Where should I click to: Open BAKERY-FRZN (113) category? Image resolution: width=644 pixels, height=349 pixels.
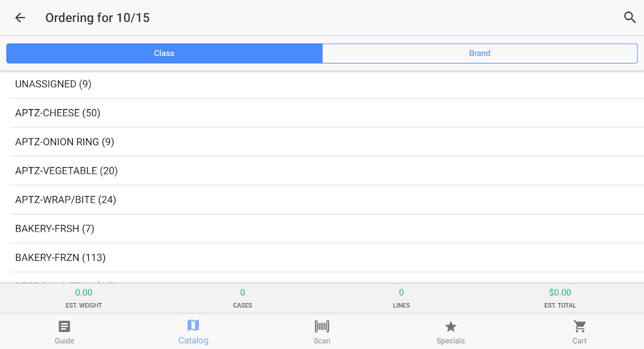60,257
